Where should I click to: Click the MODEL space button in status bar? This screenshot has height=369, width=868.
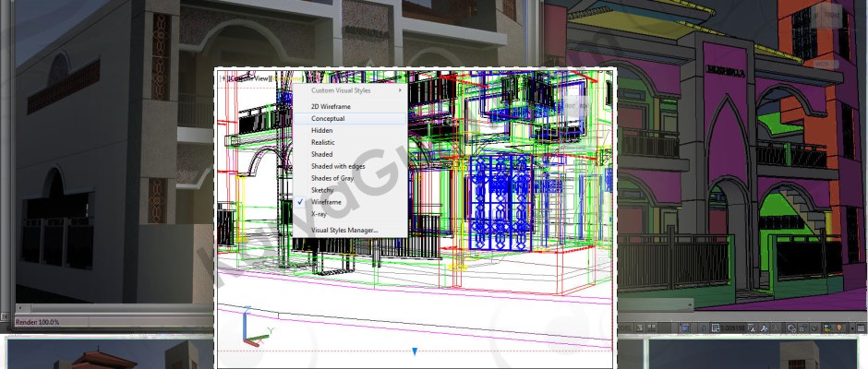coord(624,328)
